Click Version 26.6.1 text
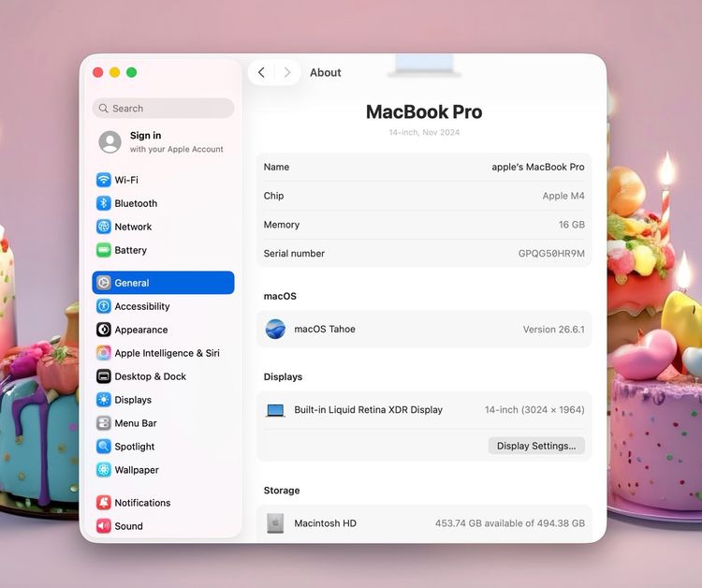This screenshot has width=702, height=588. coord(553,330)
